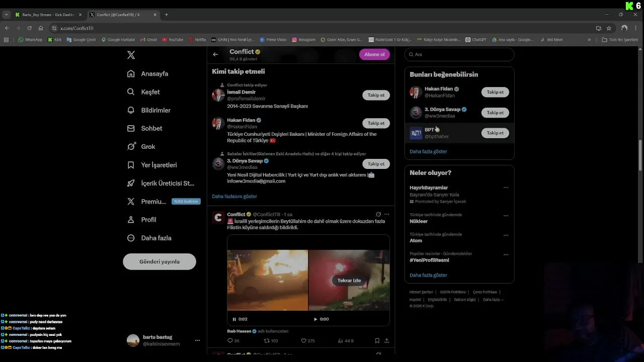644x362 pixels.
Task: Bookmark the Conflict post
Action: click(x=377, y=340)
